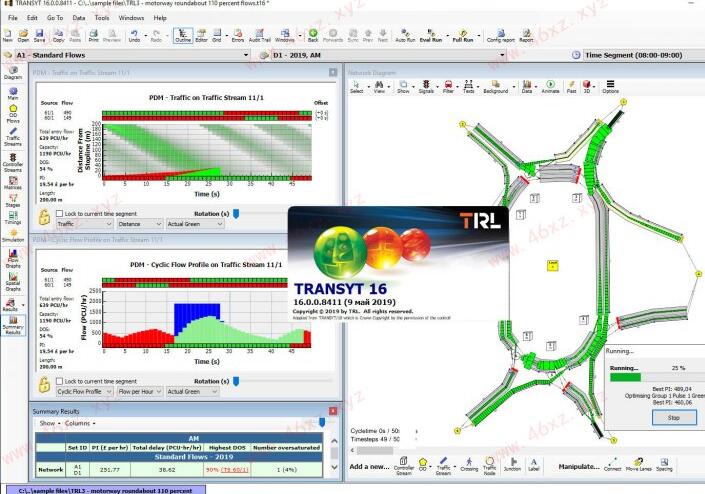Open Options in Network Diagram toolbar
The width and height of the screenshot is (705, 494).
pos(610,87)
